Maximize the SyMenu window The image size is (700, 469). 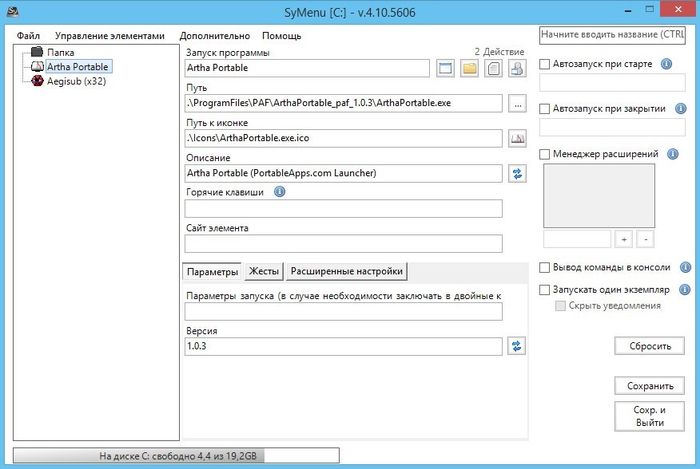(x=650, y=9)
